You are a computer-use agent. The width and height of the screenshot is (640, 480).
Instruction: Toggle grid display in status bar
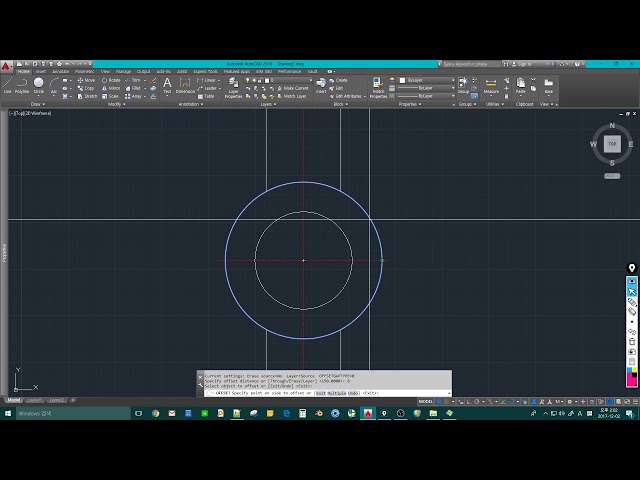(x=439, y=402)
